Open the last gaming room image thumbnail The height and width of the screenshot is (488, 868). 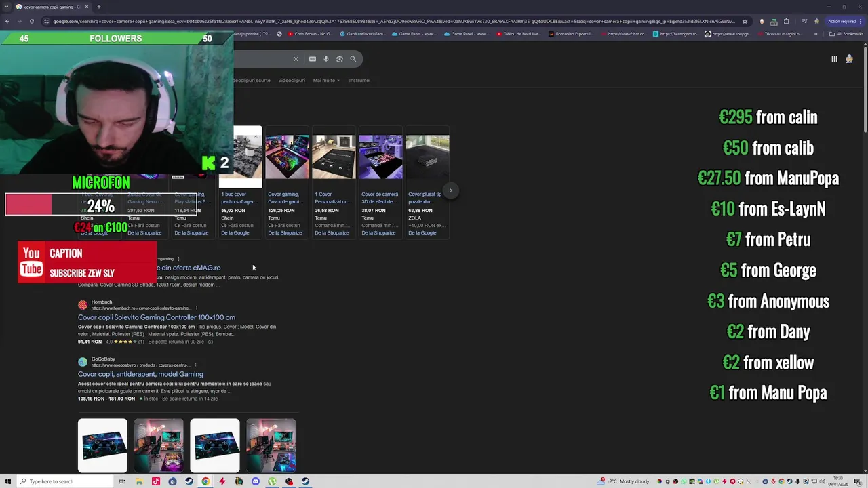pyautogui.click(x=271, y=445)
